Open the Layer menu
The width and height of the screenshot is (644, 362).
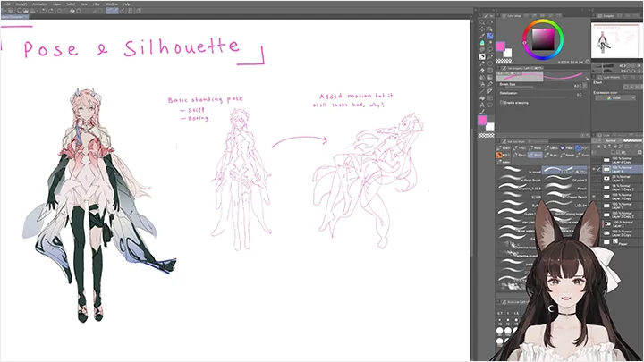click(x=57, y=4)
